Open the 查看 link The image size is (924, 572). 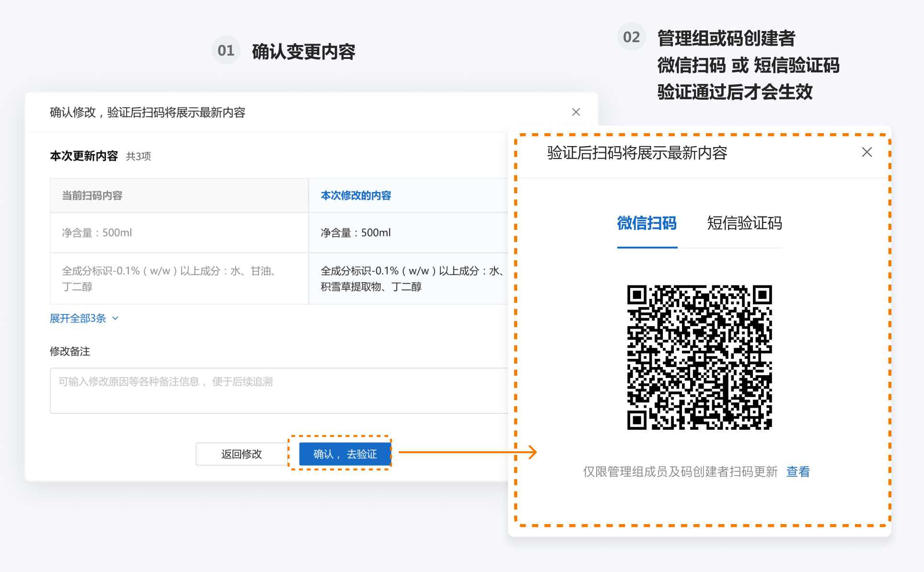pos(797,472)
